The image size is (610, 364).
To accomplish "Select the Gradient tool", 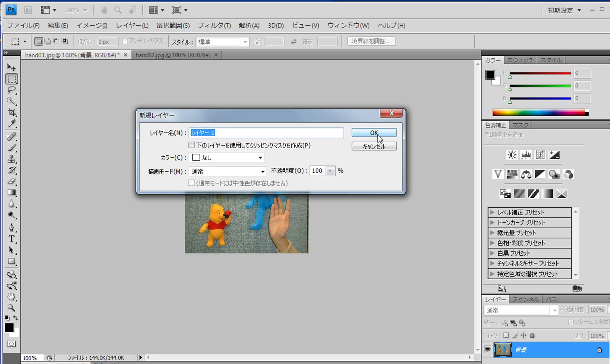I will (x=12, y=193).
